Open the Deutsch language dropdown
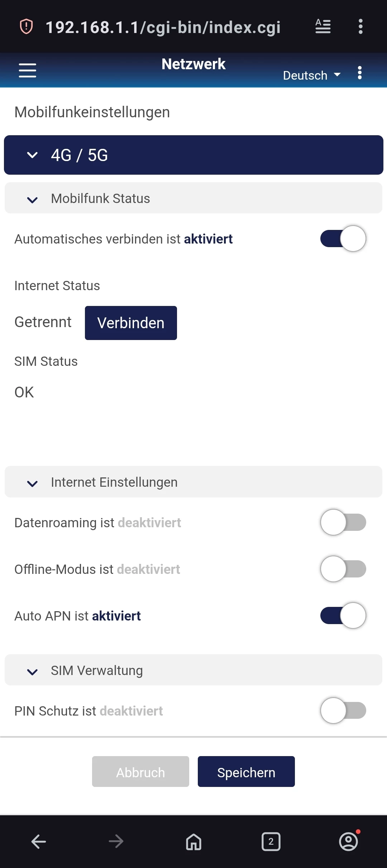Screen dimensions: 387x868 pyautogui.click(x=311, y=75)
